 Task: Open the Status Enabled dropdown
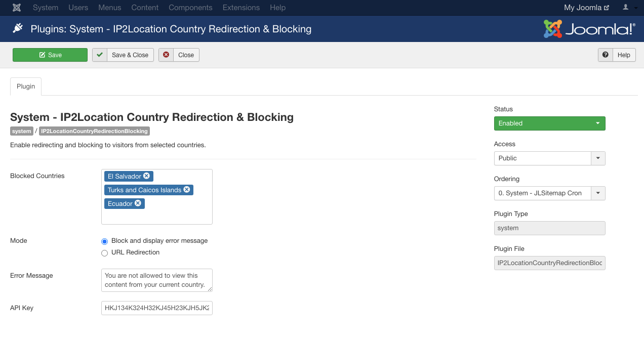[x=549, y=123]
